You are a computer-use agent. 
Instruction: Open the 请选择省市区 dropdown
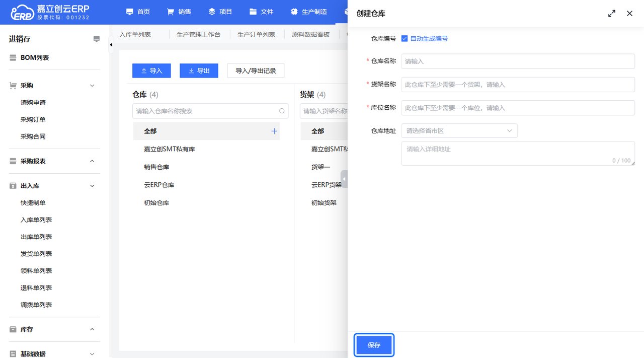[459, 131]
